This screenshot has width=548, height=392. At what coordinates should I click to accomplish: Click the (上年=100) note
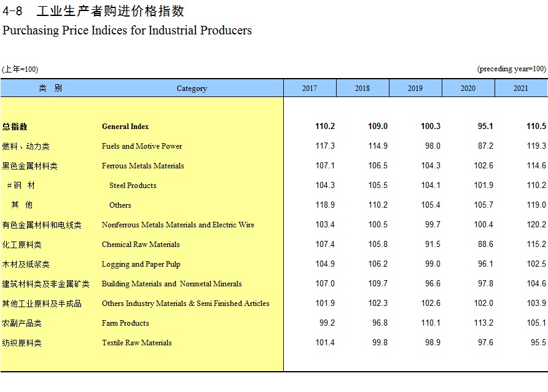point(20,69)
